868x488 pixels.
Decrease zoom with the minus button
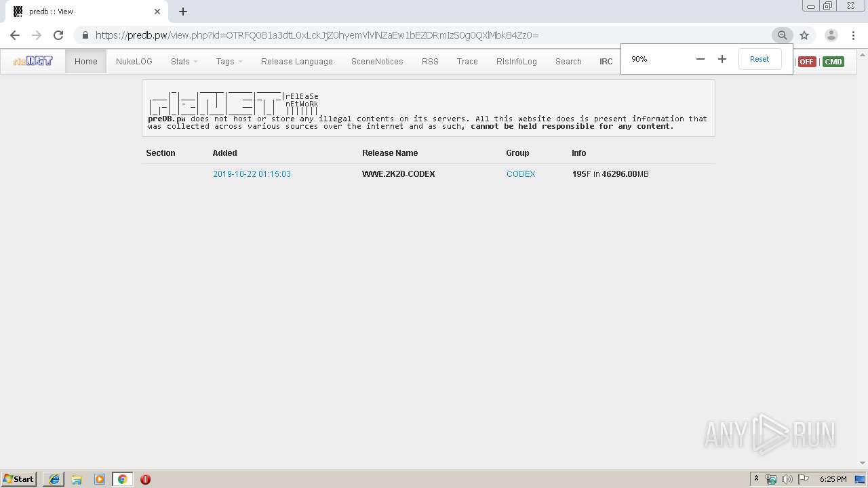click(701, 59)
